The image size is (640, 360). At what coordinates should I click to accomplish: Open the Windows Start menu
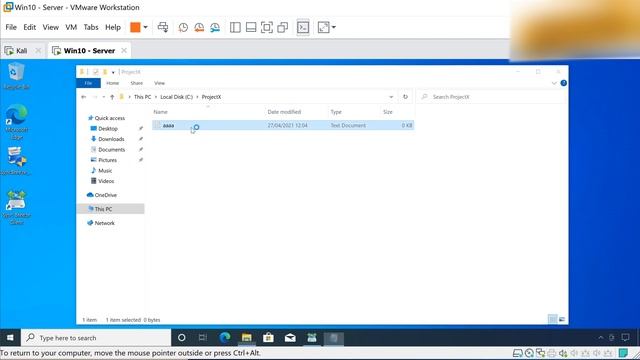tap(10, 338)
